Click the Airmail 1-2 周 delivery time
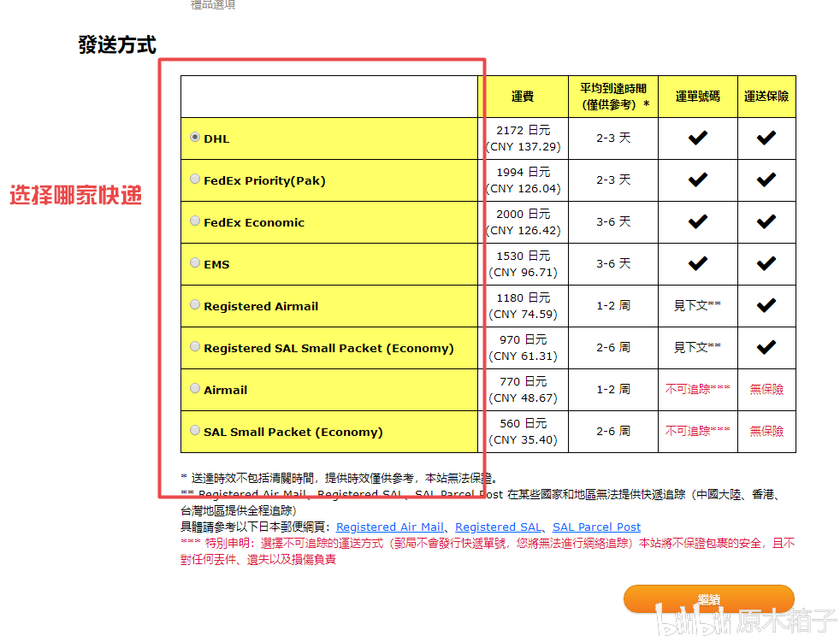The height and width of the screenshot is (636, 840). [x=613, y=389]
